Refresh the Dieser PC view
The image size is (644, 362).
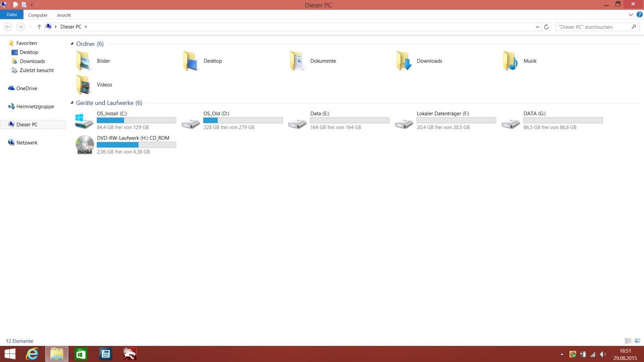(546, 27)
